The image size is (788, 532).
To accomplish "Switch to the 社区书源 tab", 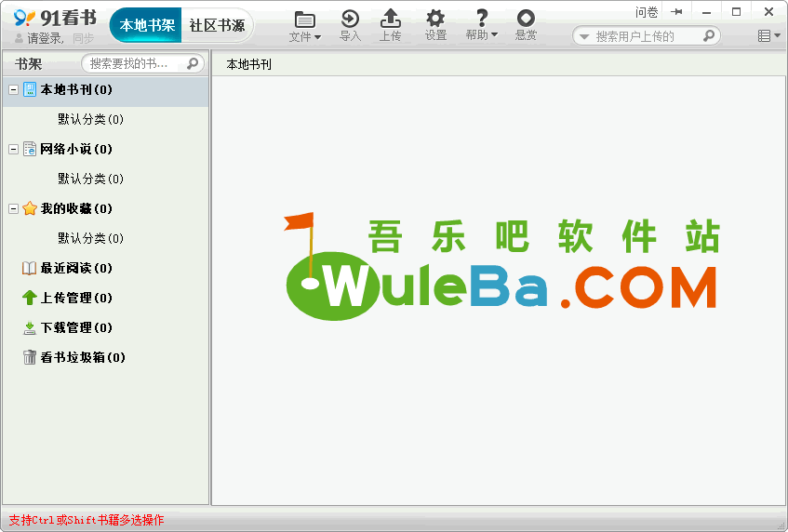I will coord(217,25).
